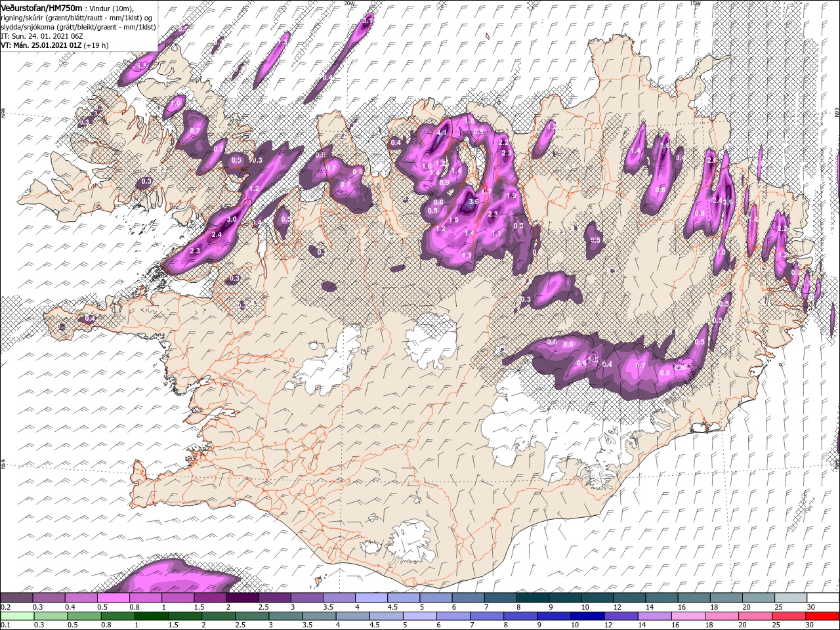Choose top-row legend swatch starting at 12

coord(629,598)
